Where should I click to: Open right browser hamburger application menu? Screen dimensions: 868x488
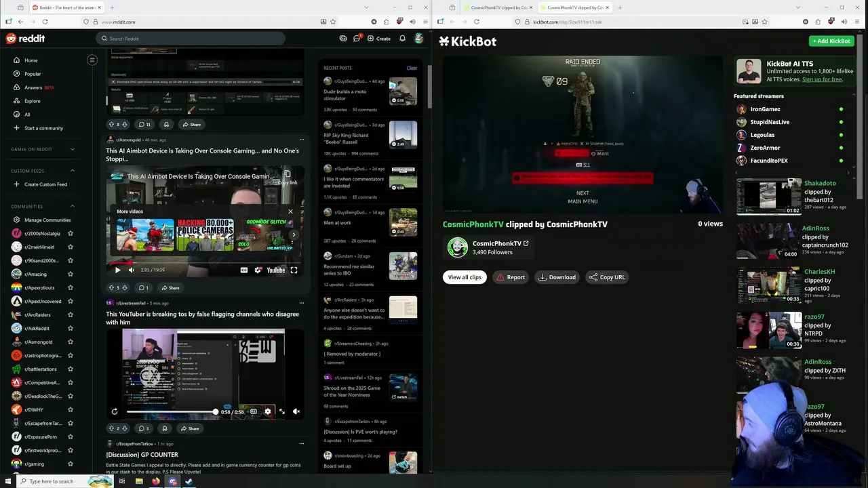(x=856, y=22)
